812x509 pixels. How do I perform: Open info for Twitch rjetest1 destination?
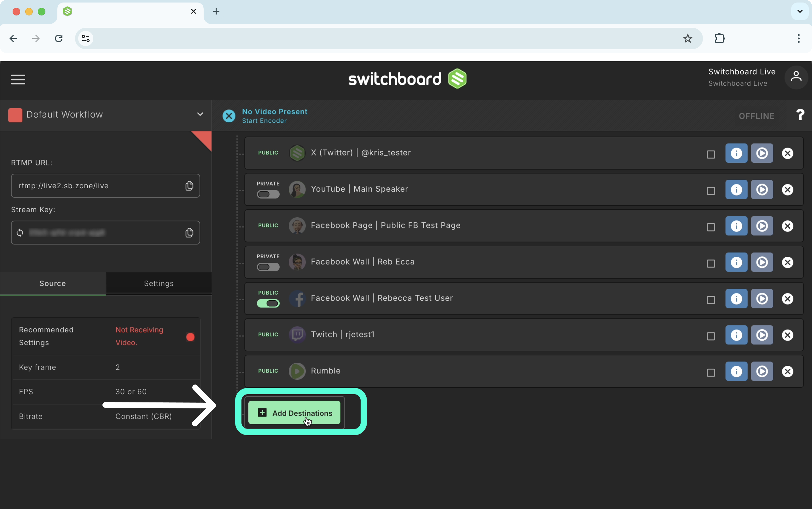tap(736, 335)
